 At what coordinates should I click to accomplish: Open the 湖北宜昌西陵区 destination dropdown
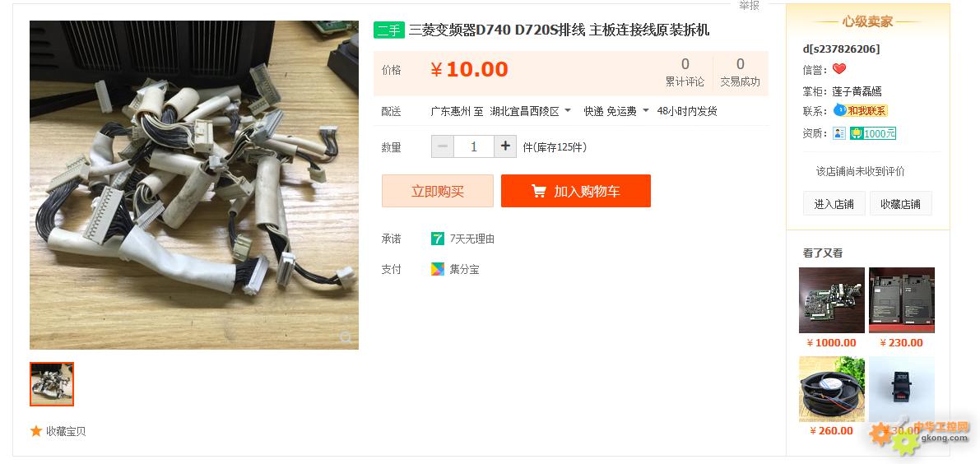tap(530, 111)
